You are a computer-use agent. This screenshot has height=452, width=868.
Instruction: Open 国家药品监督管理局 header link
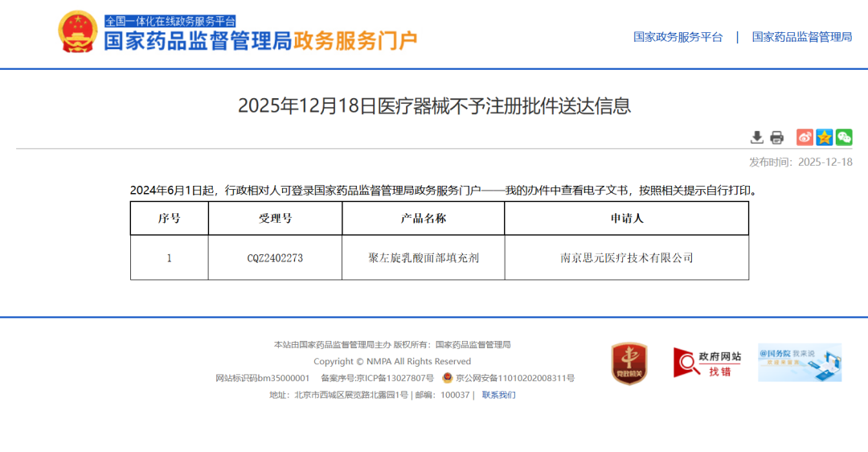(x=801, y=37)
